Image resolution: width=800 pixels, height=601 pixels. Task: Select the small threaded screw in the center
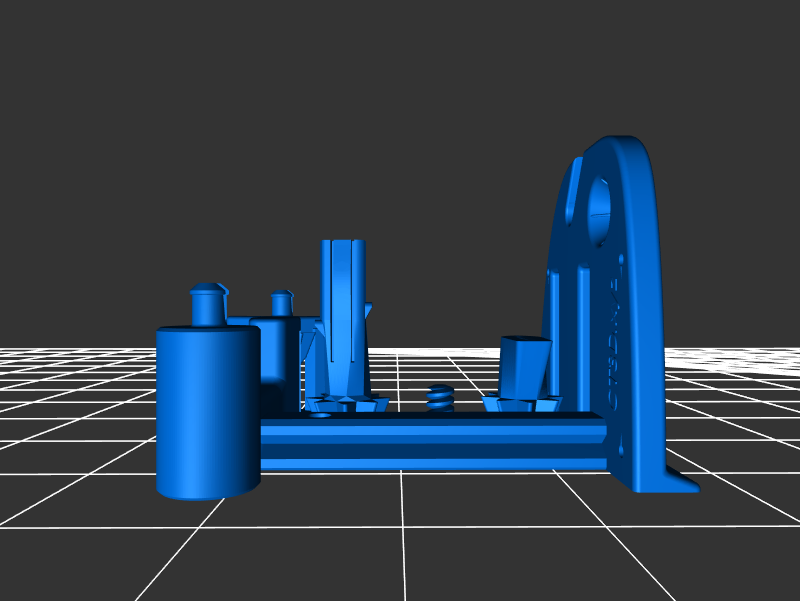(x=440, y=398)
